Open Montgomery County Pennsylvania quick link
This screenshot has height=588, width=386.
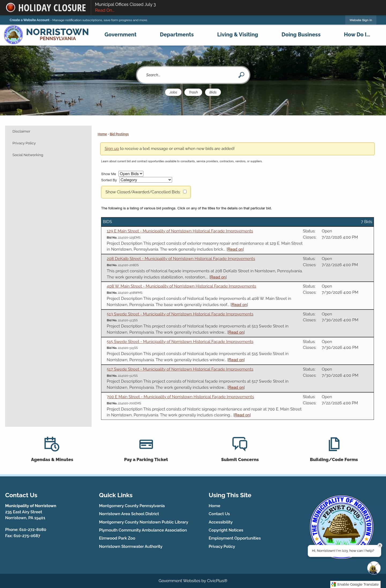coord(132,506)
